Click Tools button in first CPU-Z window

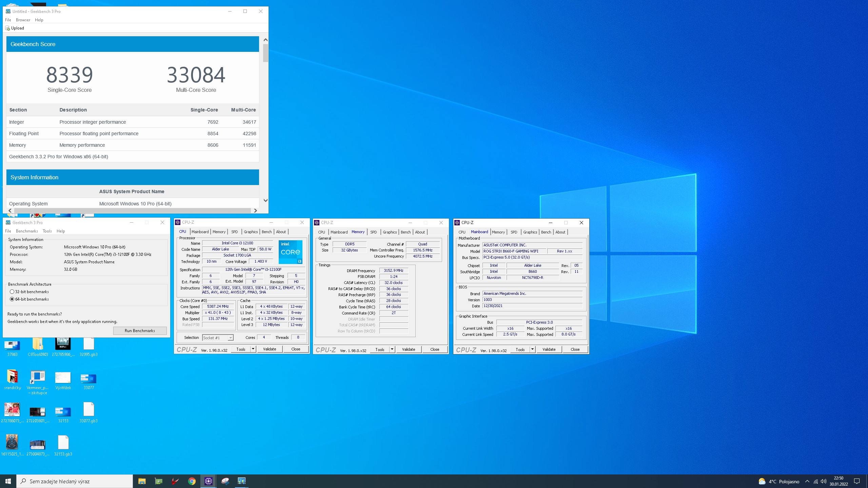(241, 349)
